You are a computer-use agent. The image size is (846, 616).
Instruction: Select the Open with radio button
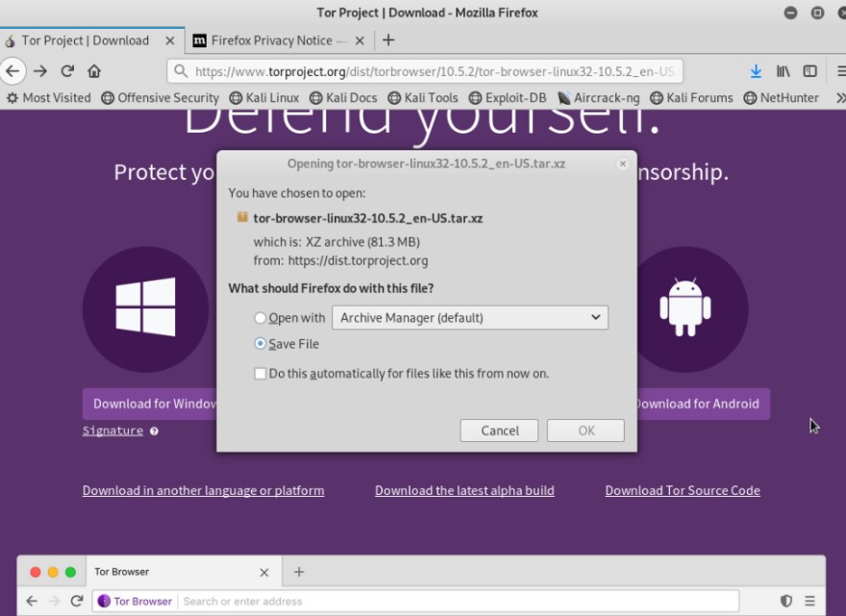[x=261, y=318]
